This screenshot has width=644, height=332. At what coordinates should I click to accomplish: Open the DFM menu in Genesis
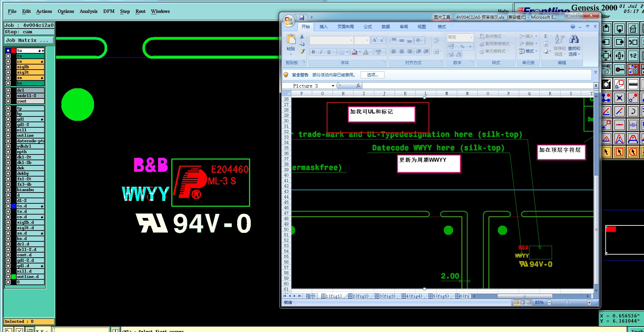109,11
